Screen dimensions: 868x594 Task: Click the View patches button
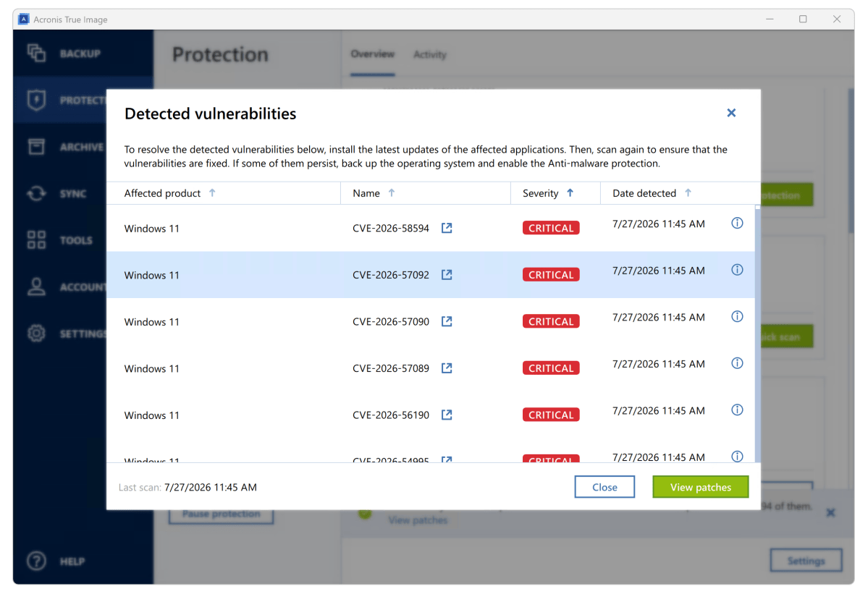point(700,487)
